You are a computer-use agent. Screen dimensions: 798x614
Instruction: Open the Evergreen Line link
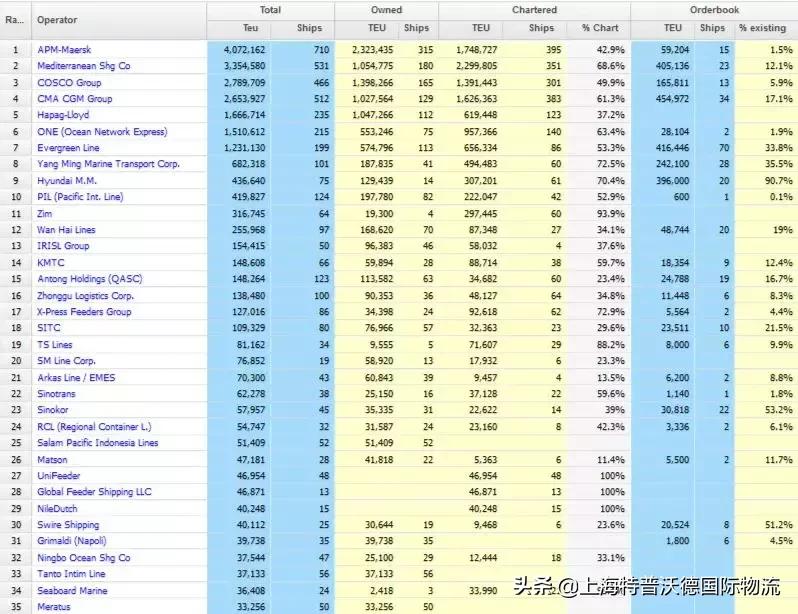68,148
